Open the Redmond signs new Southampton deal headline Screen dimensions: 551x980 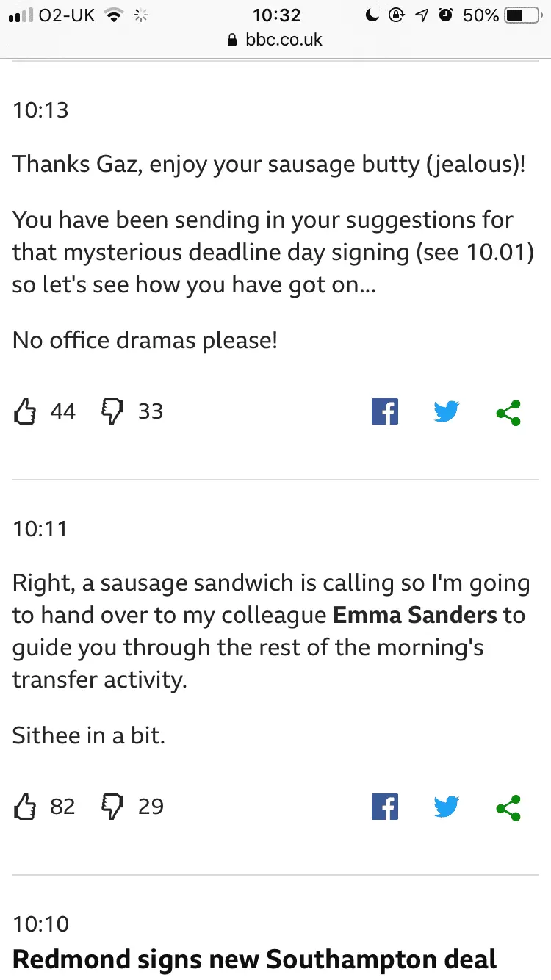(254, 959)
